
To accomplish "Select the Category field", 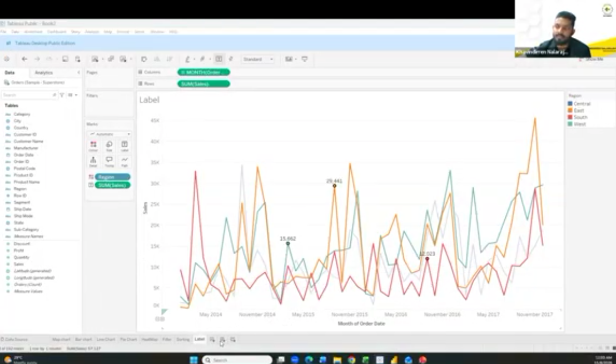I will tap(22, 114).
